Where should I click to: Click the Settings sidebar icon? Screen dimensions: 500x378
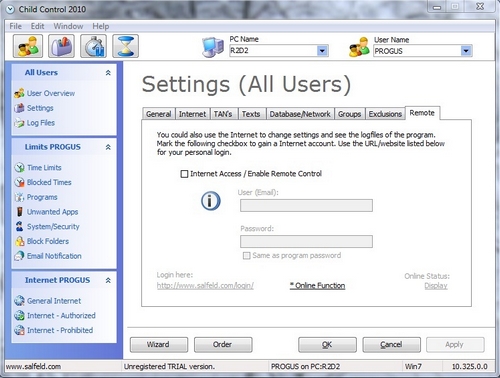click(19, 108)
